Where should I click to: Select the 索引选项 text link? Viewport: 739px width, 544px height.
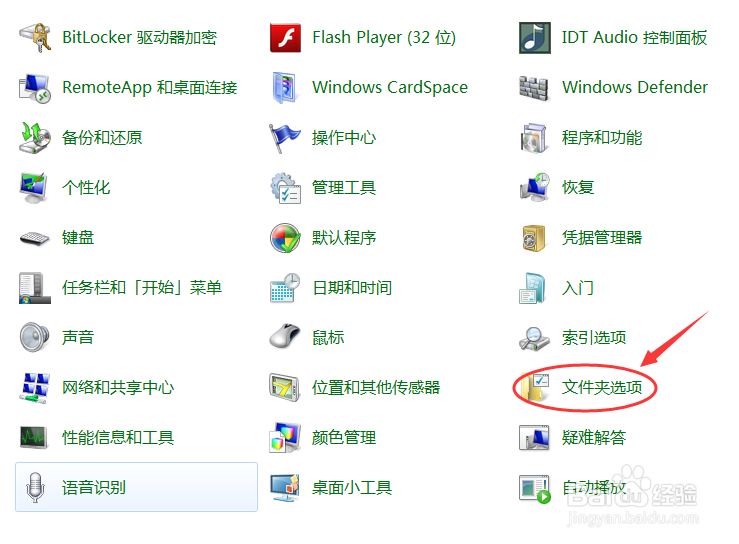[594, 338]
